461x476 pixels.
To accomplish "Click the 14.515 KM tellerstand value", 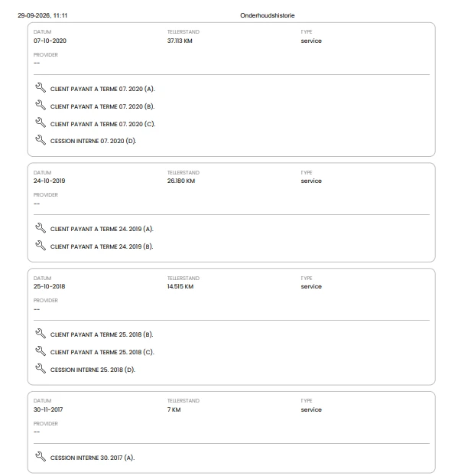I will coord(180,286).
